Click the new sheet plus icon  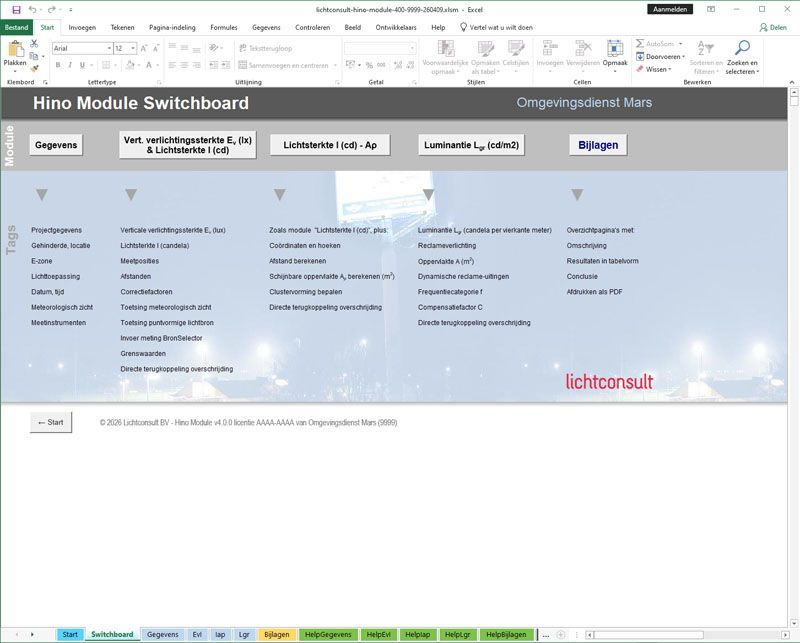click(x=561, y=635)
